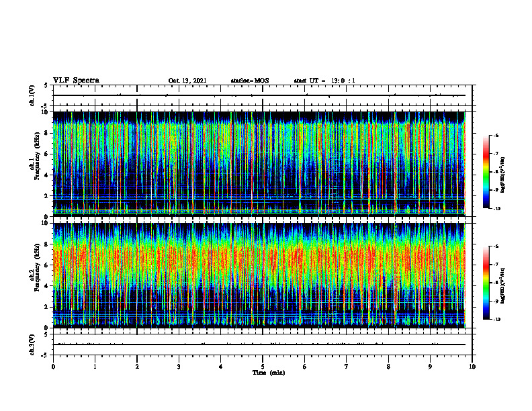Image resolution: width=532 pixels, height=411 pixels.
Task: Click the "station=MOS" header label
Action: click(x=250, y=81)
